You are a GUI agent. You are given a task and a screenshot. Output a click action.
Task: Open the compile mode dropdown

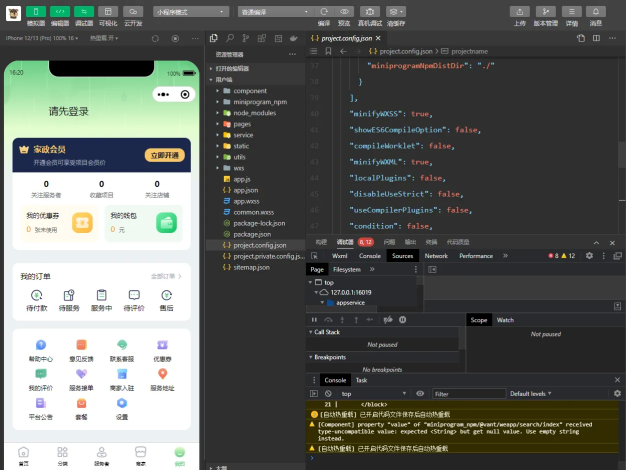point(274,12)
